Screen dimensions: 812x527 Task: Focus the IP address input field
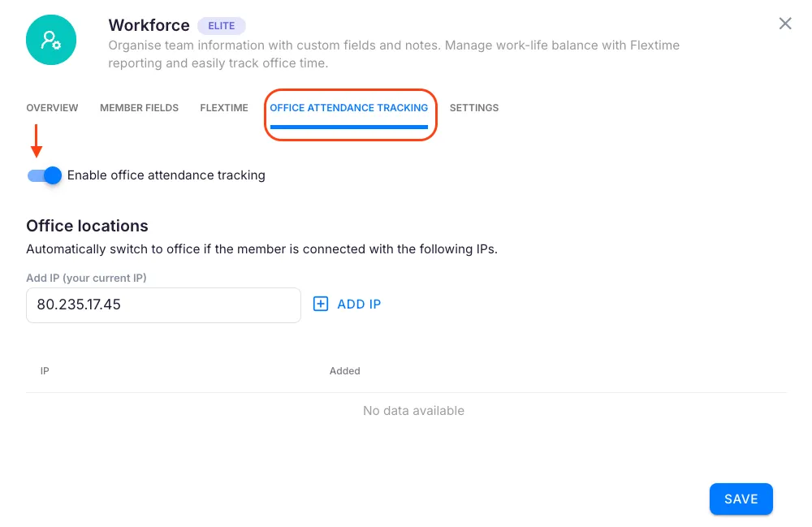(163, 305)
